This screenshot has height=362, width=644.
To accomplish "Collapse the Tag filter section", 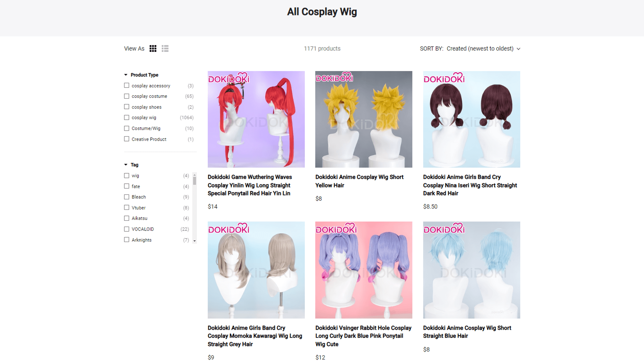I will (x=126, y=165).
